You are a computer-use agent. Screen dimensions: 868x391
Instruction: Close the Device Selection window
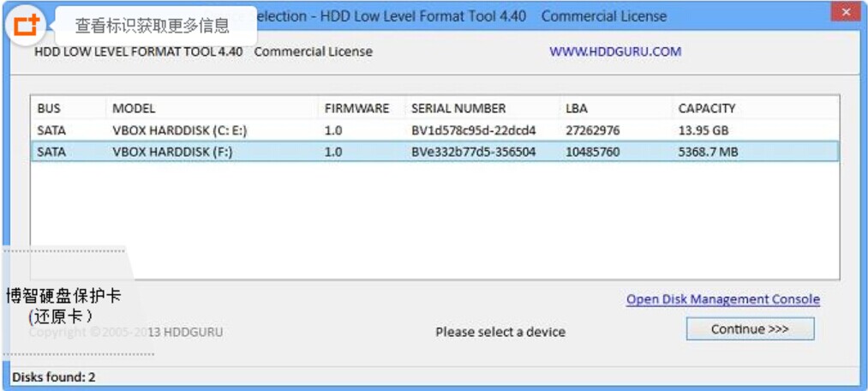pos(847,11)
